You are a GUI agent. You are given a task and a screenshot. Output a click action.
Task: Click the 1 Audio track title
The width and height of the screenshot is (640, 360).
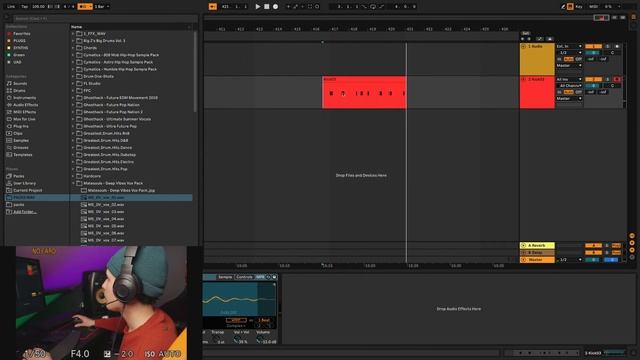(x=537, y=47)
